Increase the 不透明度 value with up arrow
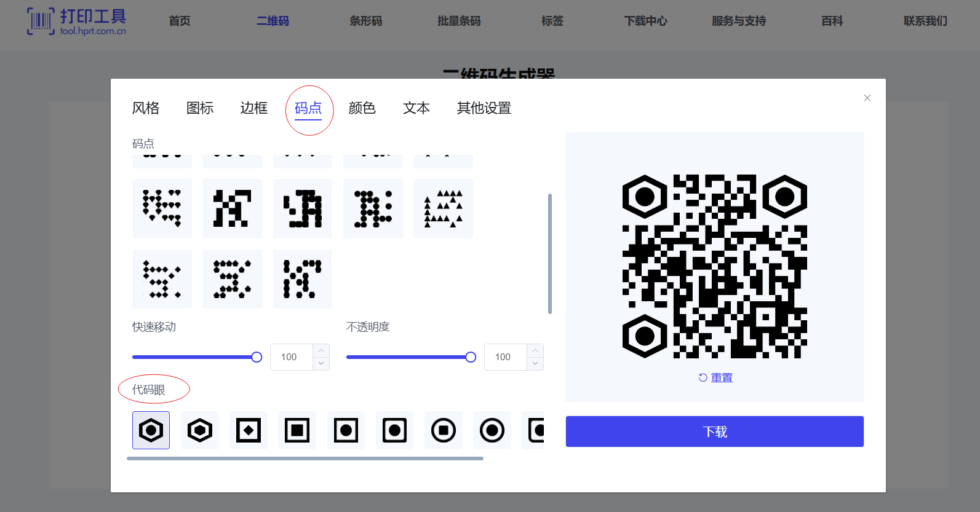This screenshot has height=512, width=980. [535, 350]
